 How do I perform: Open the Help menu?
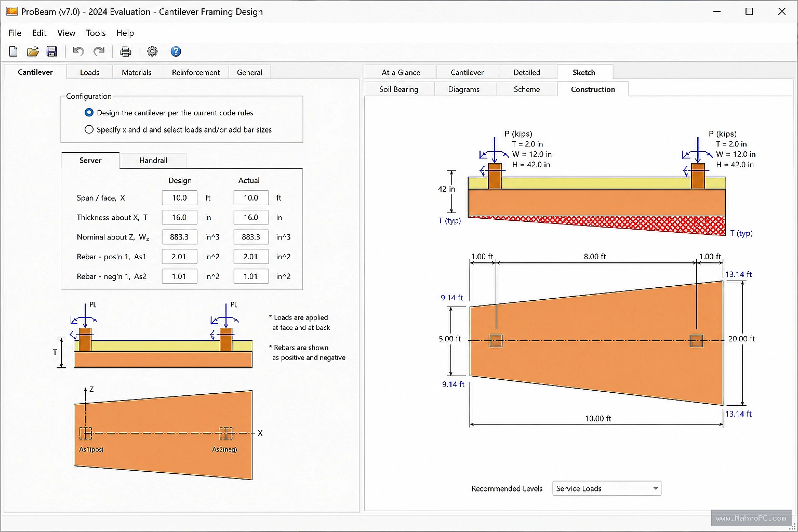[x=125, y=33]
